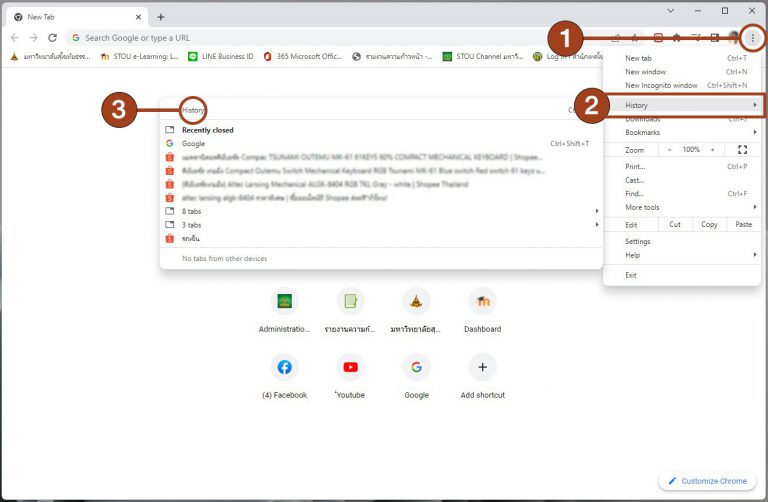The image size is (768, 502).
Task: Open the Facebook shortcut tile
Action: (x=284, y=367)
